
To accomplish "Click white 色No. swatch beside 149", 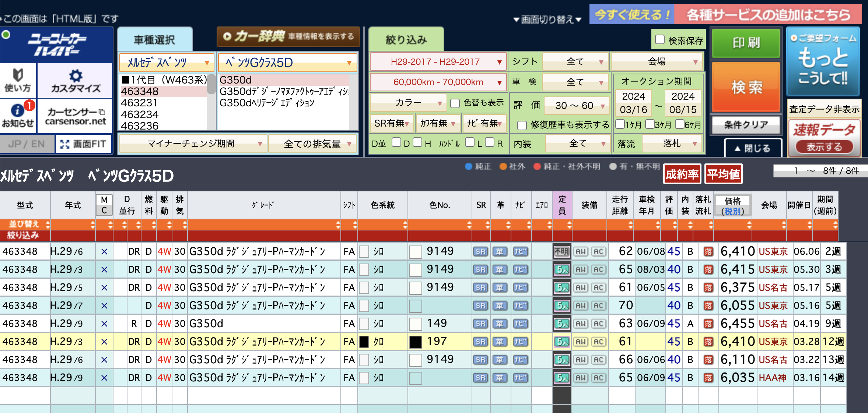I will pyautogui.click(x=416, y=324).
